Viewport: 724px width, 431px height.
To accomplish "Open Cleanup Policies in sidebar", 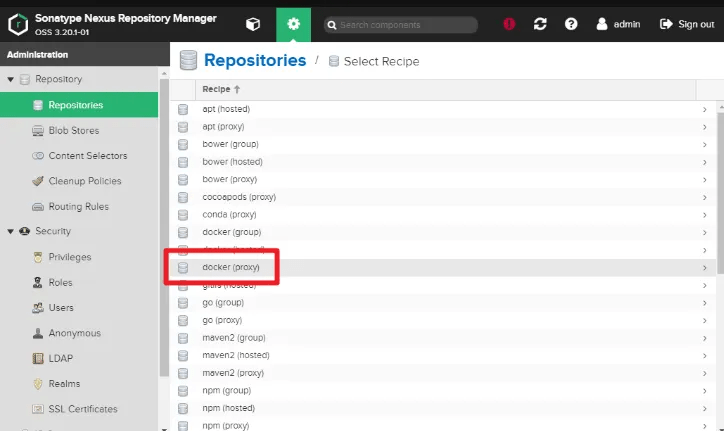I will pos(84,181).
